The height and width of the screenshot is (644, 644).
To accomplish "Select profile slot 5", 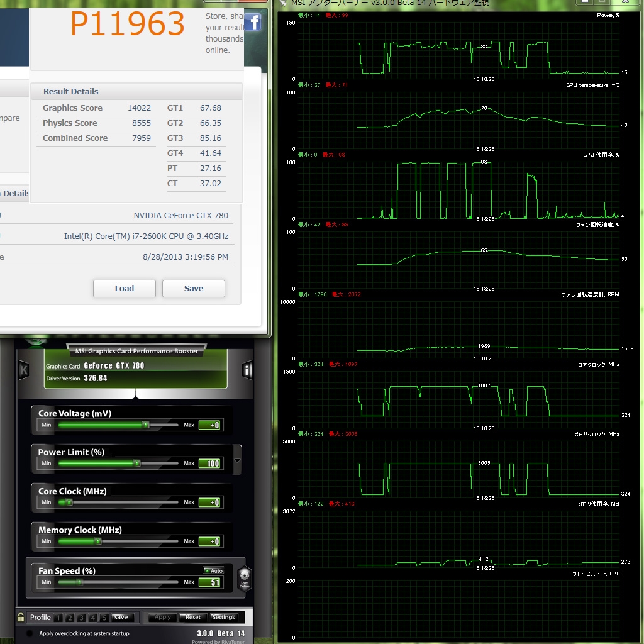I will coord(104,618).
